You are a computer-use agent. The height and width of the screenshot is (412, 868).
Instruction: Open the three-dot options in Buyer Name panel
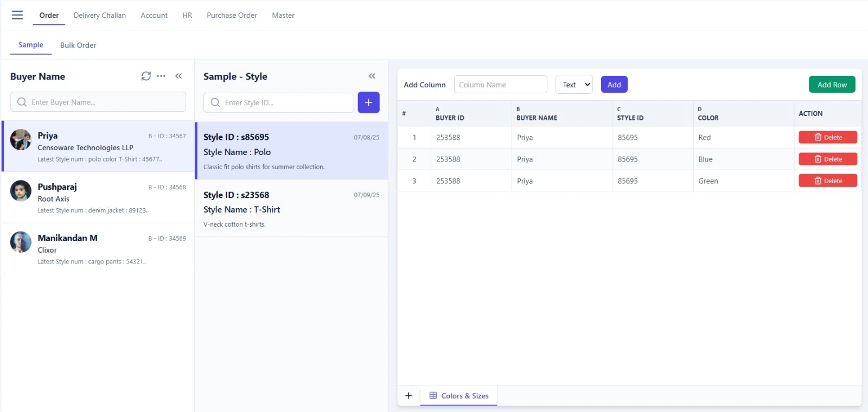[x=161, y=76]
